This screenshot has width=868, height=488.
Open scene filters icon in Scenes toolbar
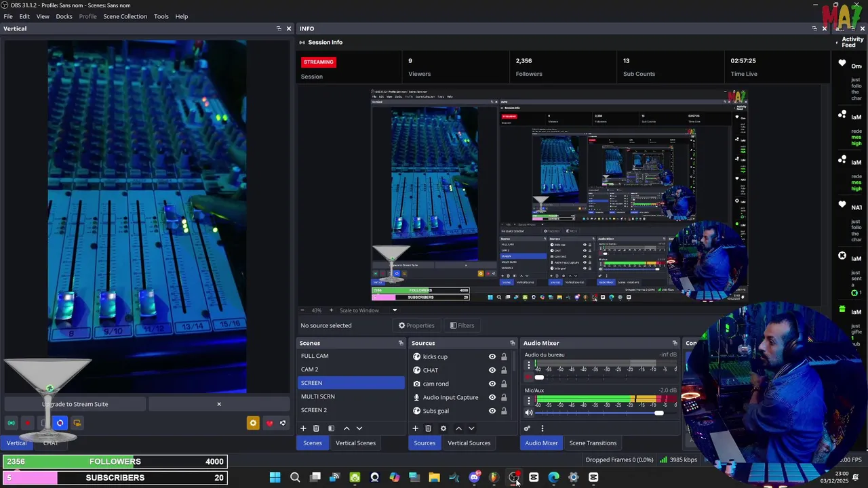[331, 428]
